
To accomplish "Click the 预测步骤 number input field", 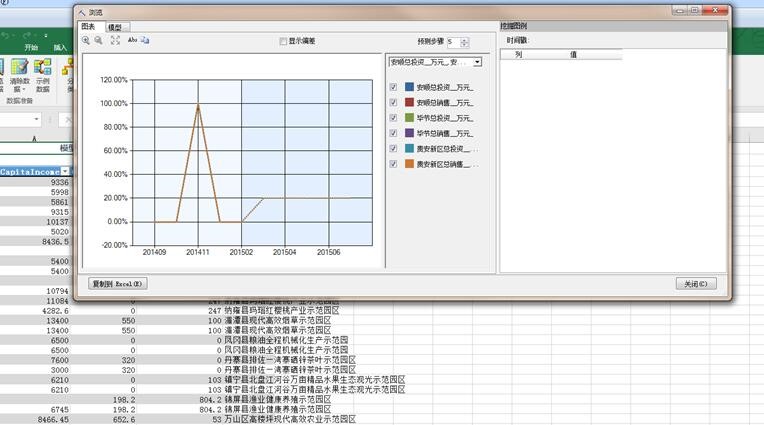I will pyautogui.click(x=453, y=42).
